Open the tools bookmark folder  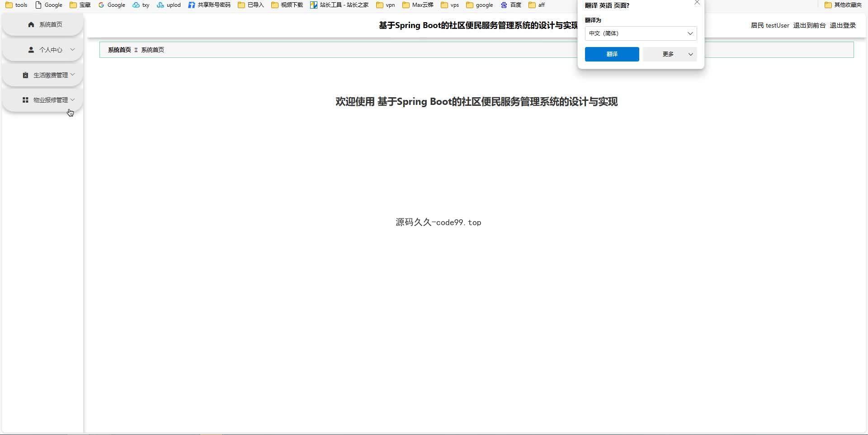click(17, 5)
